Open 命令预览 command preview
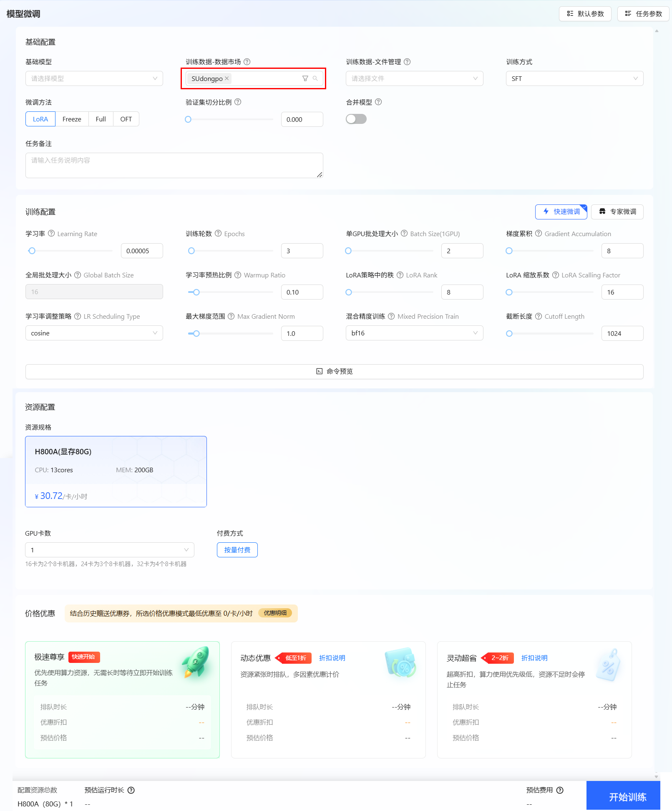This screenshot has width=672, height=811. (334, 372)
